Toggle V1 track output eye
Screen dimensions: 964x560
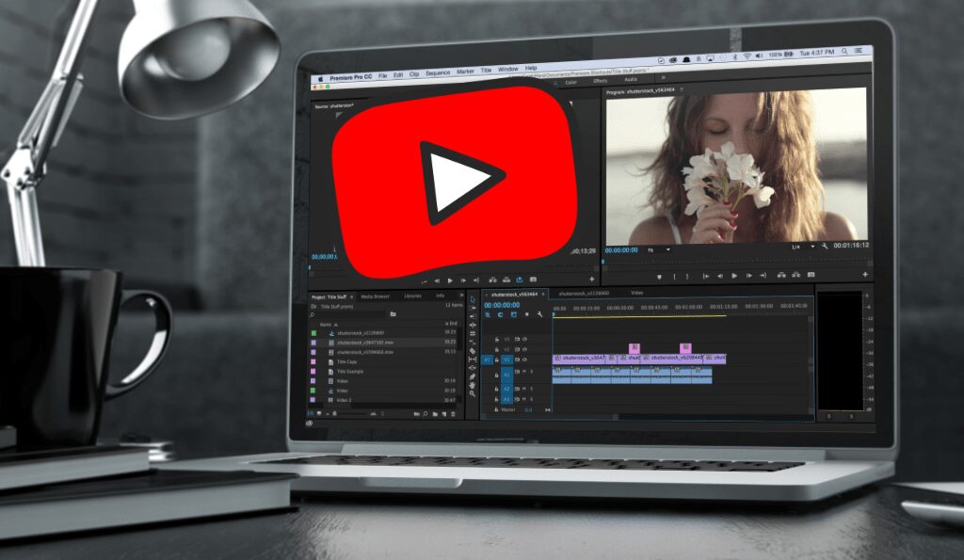[524, 360]
